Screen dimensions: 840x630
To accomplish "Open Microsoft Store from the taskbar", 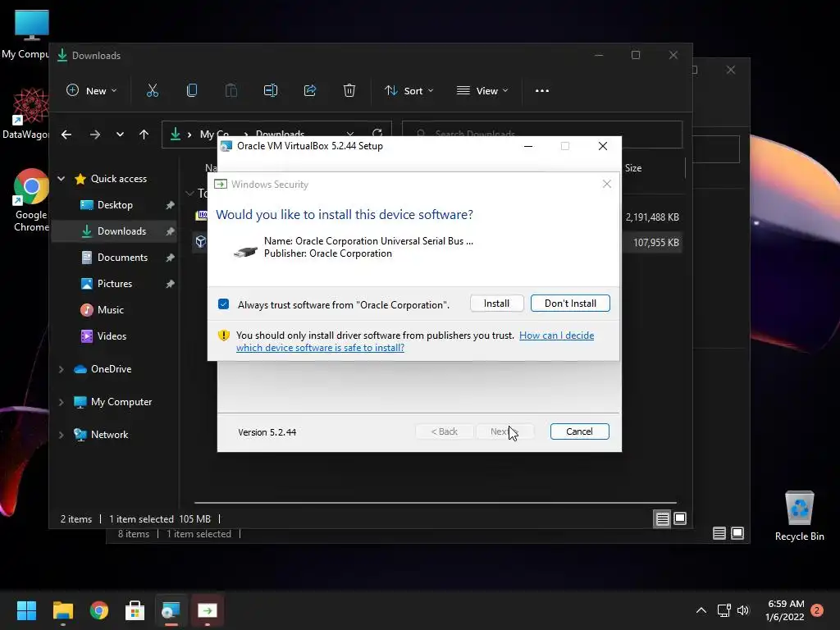I will click(135, 610).
